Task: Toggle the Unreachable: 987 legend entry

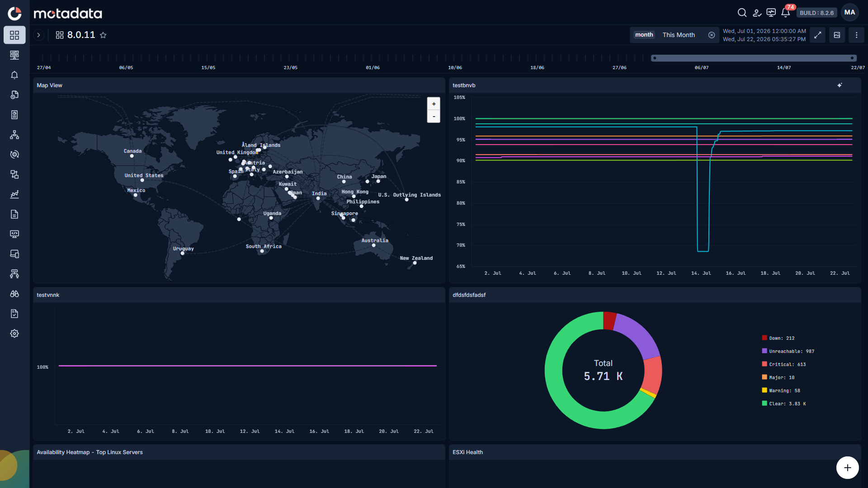Action: 788,351
